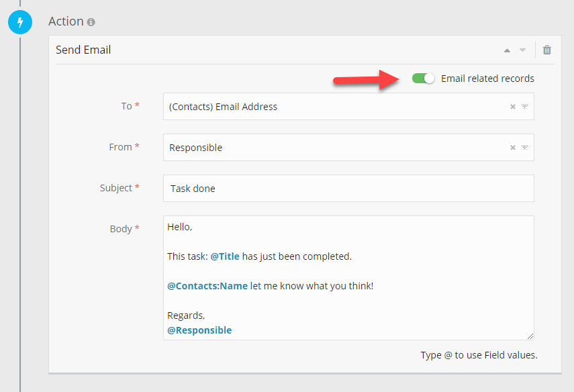Click the Type @ to use Field values hint
This screenshot has width=574, height=392.
(x=479, y=354)
